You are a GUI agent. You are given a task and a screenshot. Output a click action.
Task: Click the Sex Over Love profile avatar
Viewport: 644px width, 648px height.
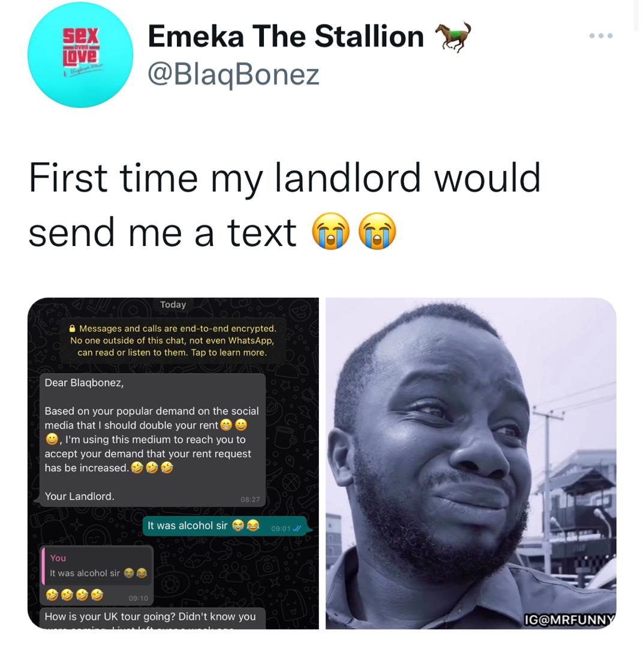[80, 55]
